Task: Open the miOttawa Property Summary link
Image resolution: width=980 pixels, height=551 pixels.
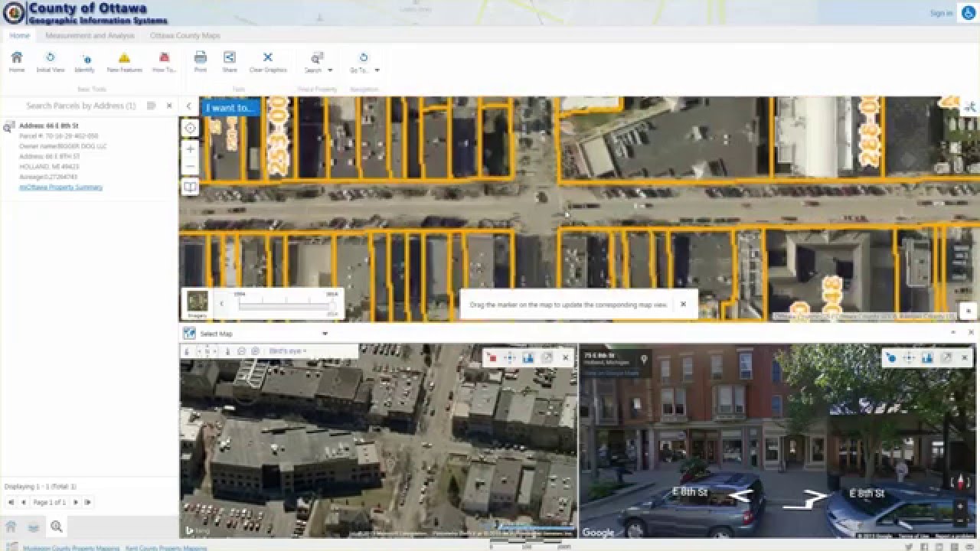Action: 60,187
